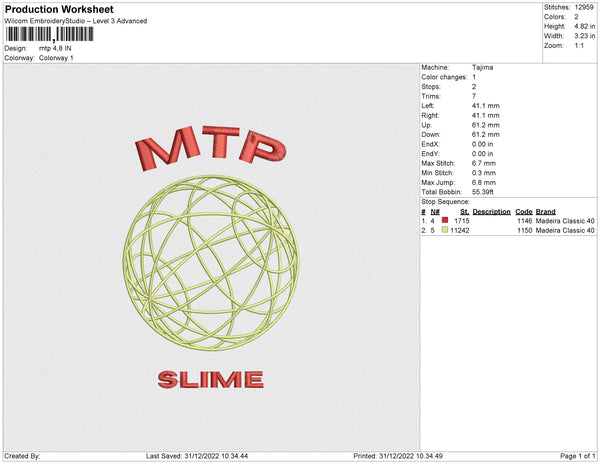The height and width of the screenshot is (464, 600).
Task: Click the Min Stitch value 0.3 mm
Action: tap(484, 173)
